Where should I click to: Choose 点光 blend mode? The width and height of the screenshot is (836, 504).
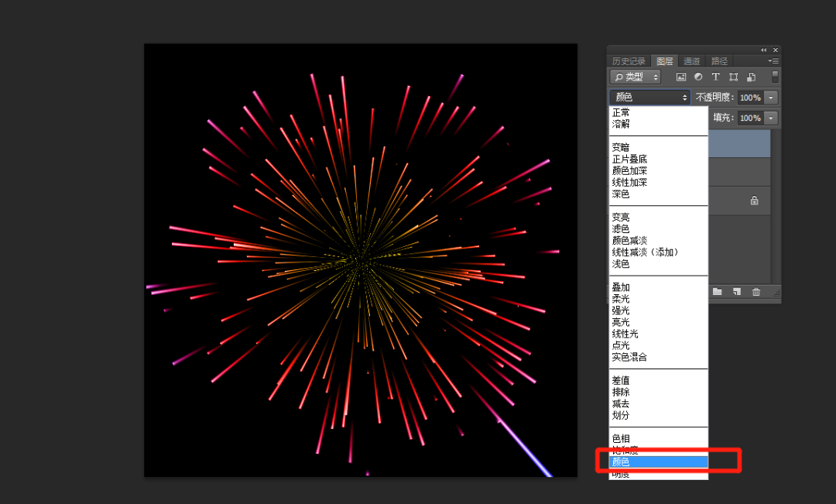[x=659, y=345]
